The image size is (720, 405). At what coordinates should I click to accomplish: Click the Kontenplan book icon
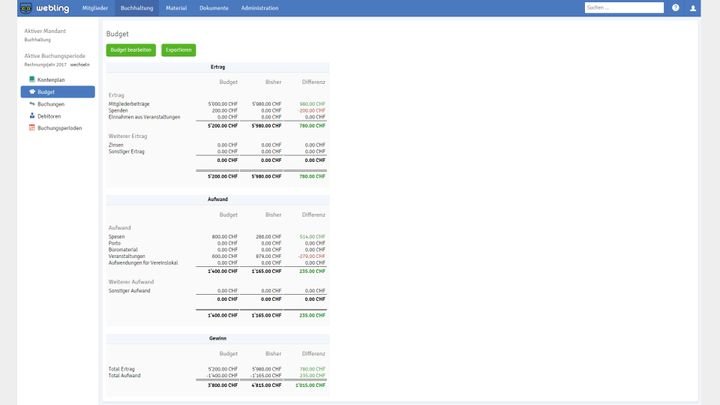32,79
